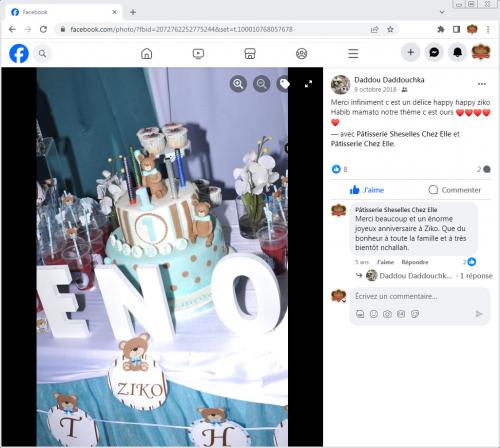Screen dimensions: 500x448
Task: Open the comment author's crown avatar
Action: (x=339, y=210)
